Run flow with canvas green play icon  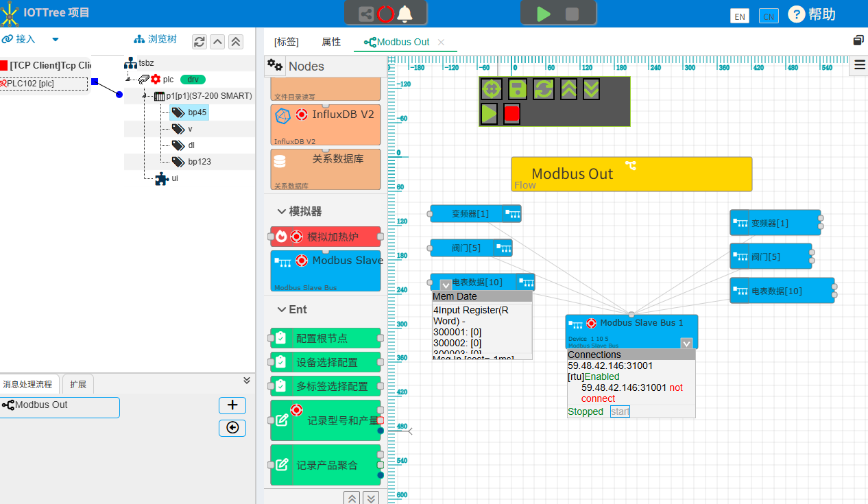489,113
